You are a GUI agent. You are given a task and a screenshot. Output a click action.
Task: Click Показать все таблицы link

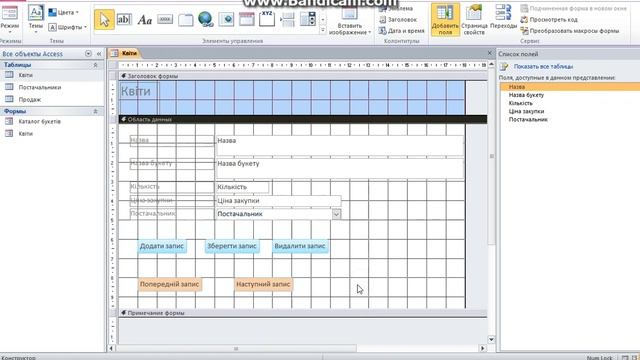[x=543, y=66]
